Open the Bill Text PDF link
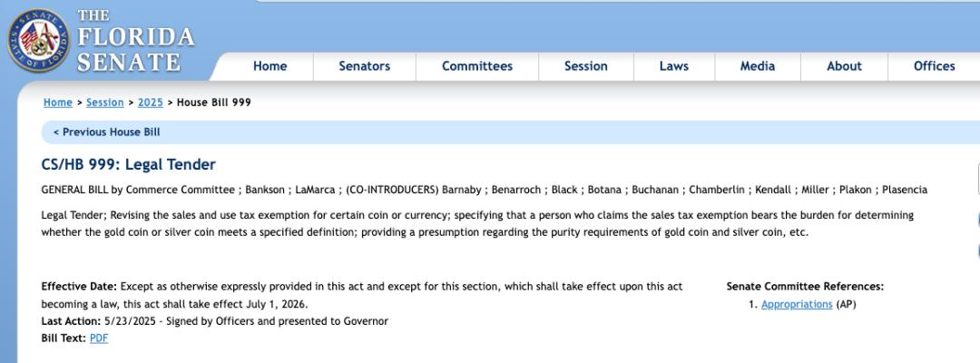The width and height of the screenshot is (980, 363). pos(98,338)
